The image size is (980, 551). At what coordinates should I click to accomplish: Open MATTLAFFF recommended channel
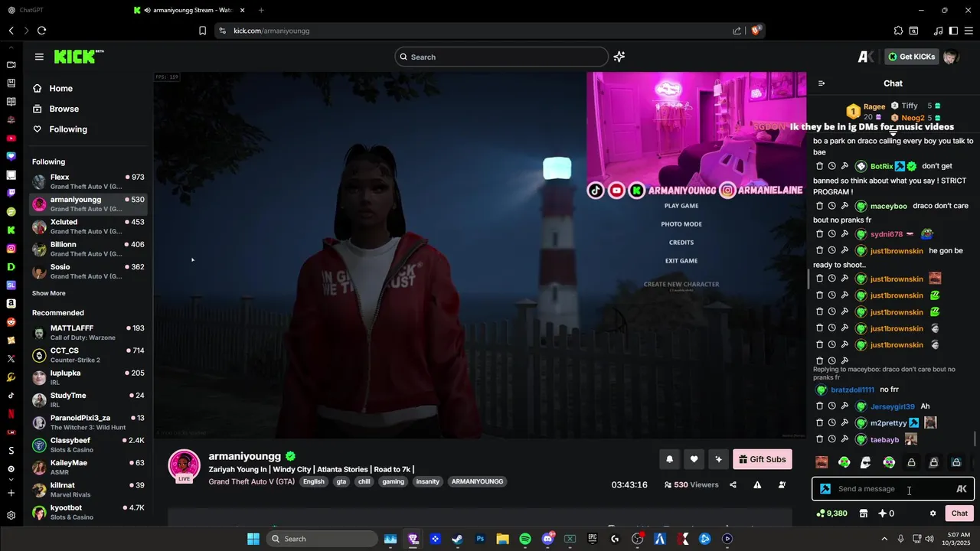88,332
